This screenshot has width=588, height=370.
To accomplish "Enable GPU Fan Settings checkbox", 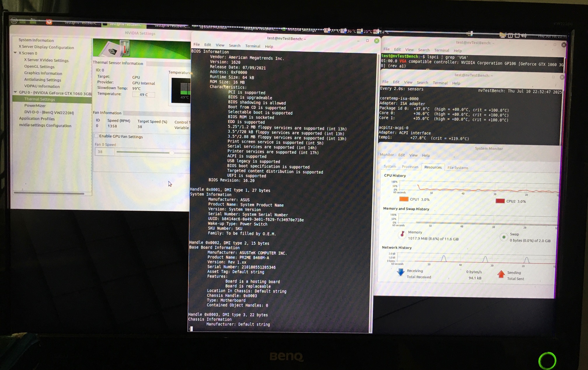I will 96,136.
